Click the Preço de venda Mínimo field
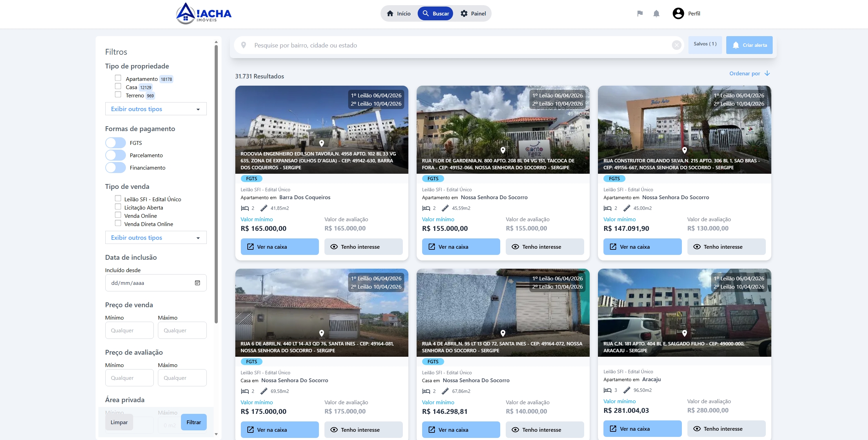 tap(129, 330)
